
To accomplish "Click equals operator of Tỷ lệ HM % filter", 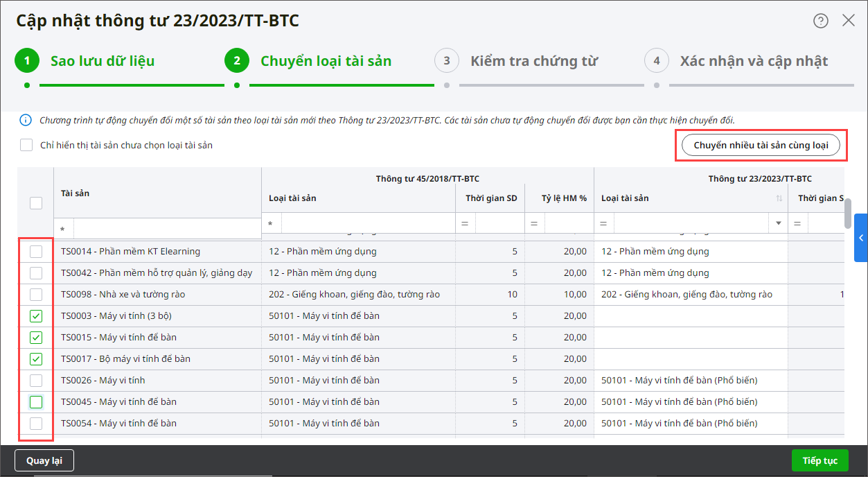I will click(534, 224).
